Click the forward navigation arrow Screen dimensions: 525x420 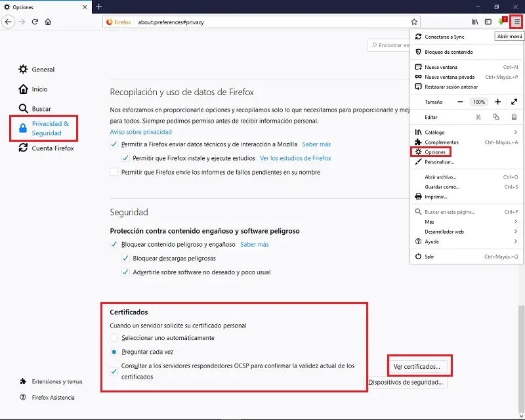(22, 22)
